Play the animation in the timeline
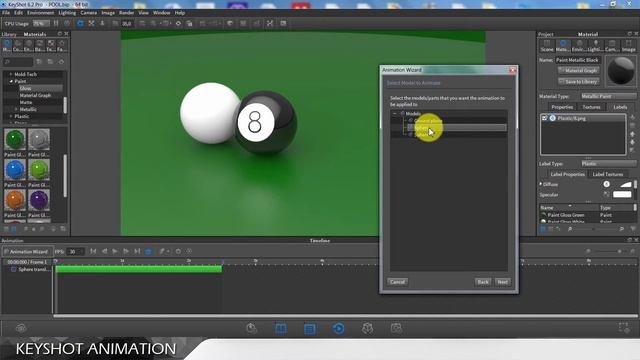 click(115, 251)
